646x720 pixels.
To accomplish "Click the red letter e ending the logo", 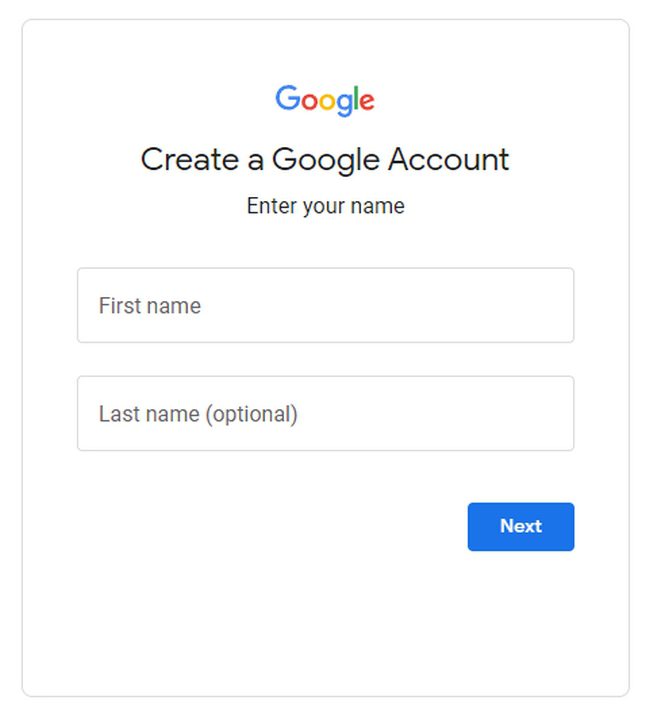I will (367, 101).
